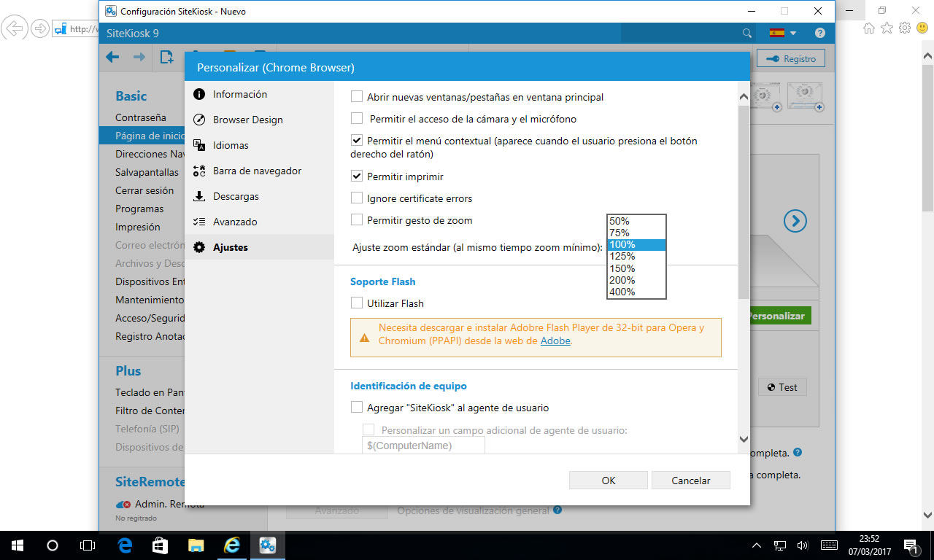The height and width of the screenshot is (560, 934).
Task: Open Internet Explorer from the taskbar
Action: [232, 545]
